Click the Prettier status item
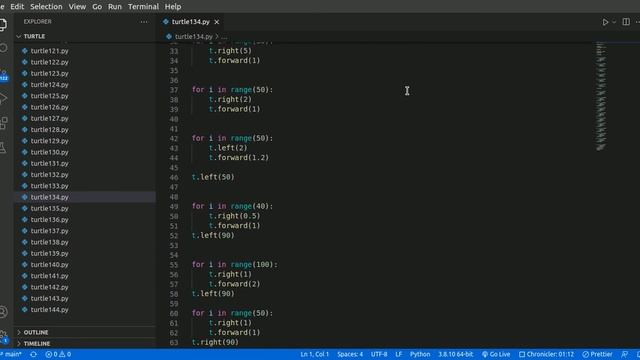 click(598, 354)
